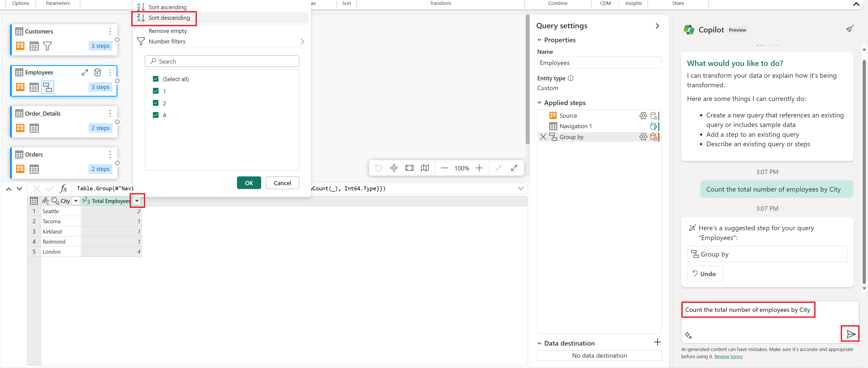Open the Review terms link
868x368 pixels.
tap(728, 356)
